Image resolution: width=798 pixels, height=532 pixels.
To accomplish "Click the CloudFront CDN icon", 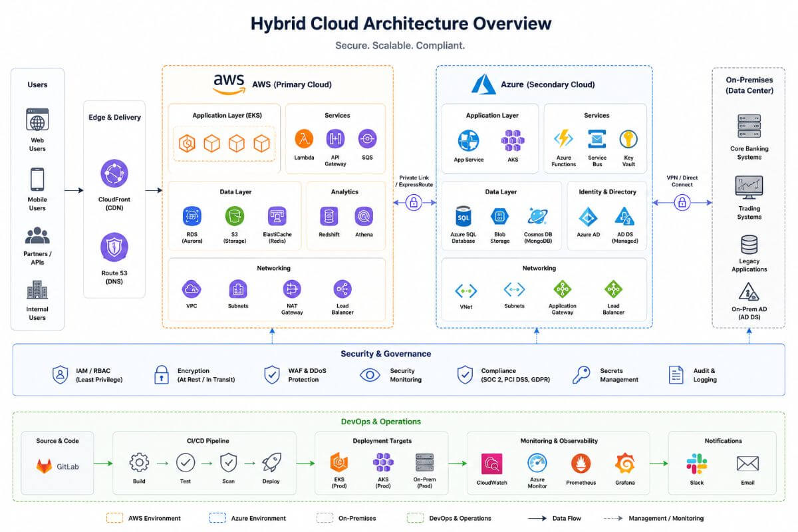I will point(114,174).
